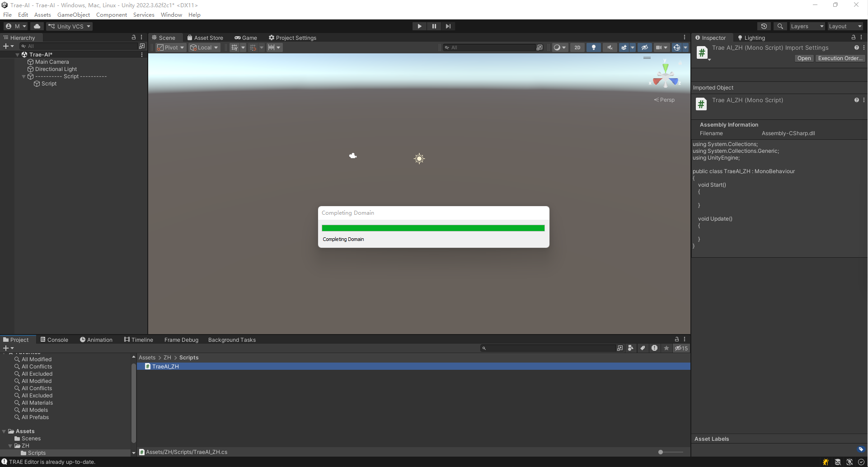Collapse the ZH folder
Screen dimensions: 868x467
point(10,446)
